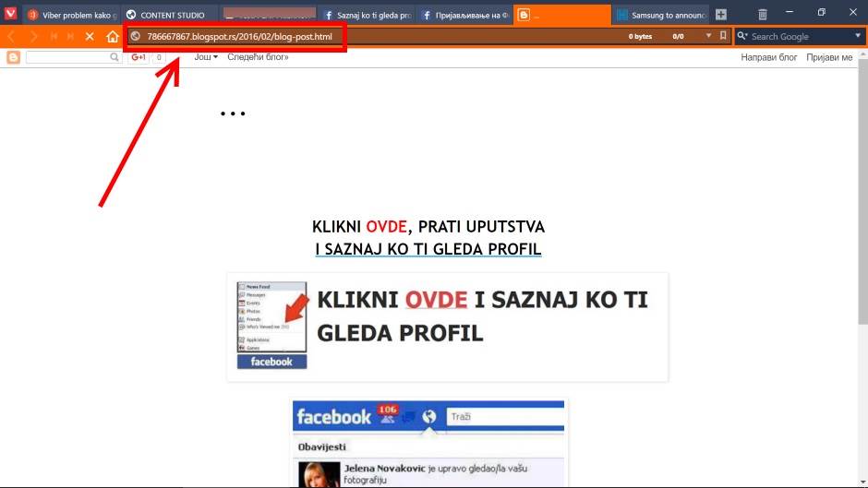Click the Blogger logo icon
868x488 pixels.
tap(13, 57)
